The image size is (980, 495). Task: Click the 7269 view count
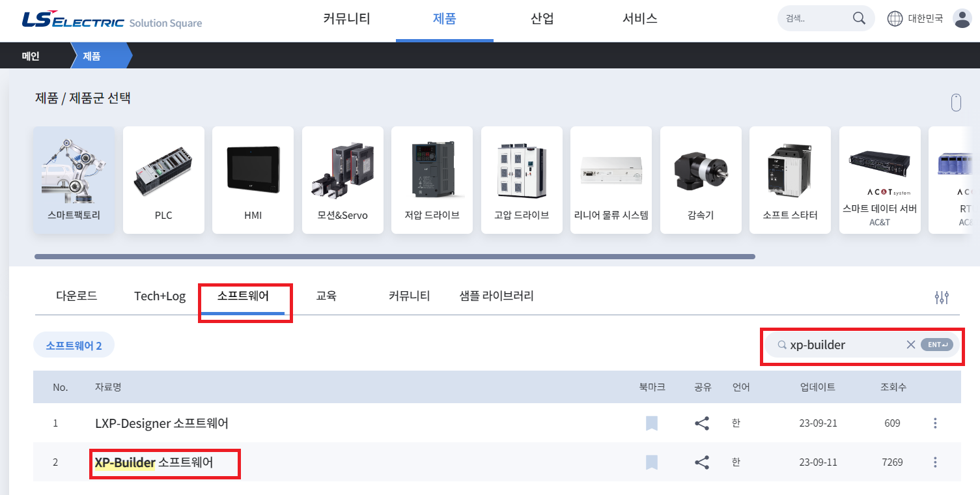[x=892, y=462]
